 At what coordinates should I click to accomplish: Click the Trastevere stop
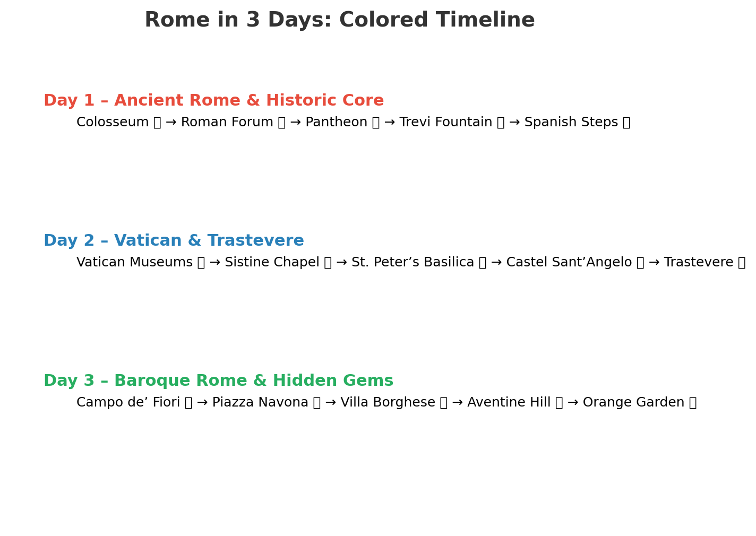coord(699,262)
